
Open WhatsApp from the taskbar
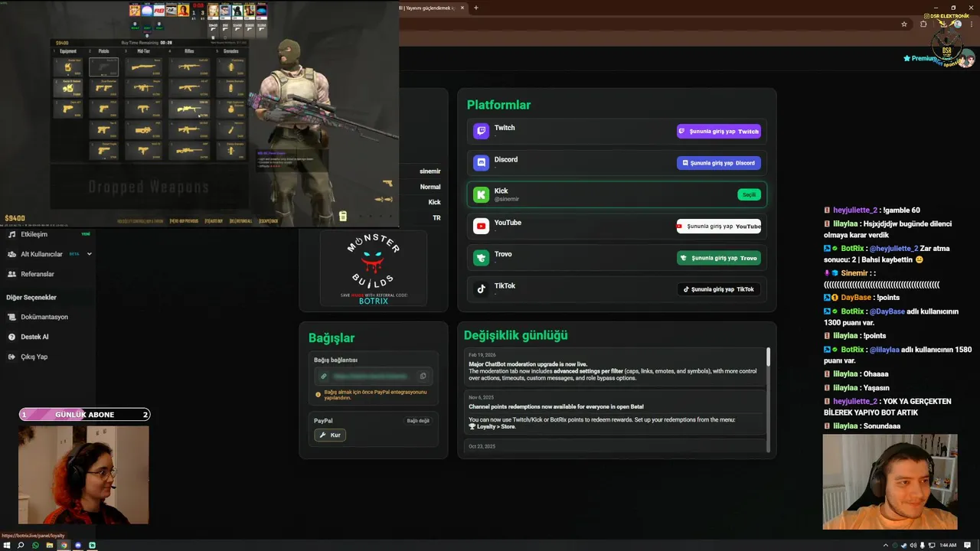click(x=35, y=546)
